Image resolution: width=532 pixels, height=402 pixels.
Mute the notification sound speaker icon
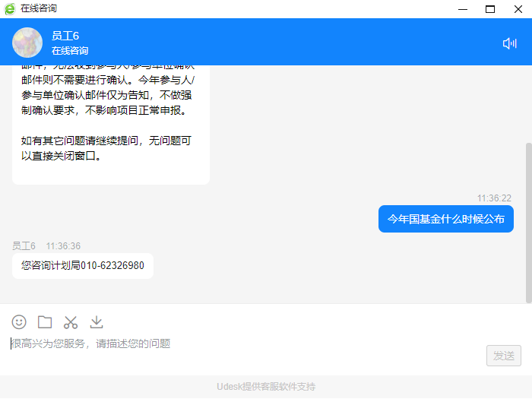point(509,43)
